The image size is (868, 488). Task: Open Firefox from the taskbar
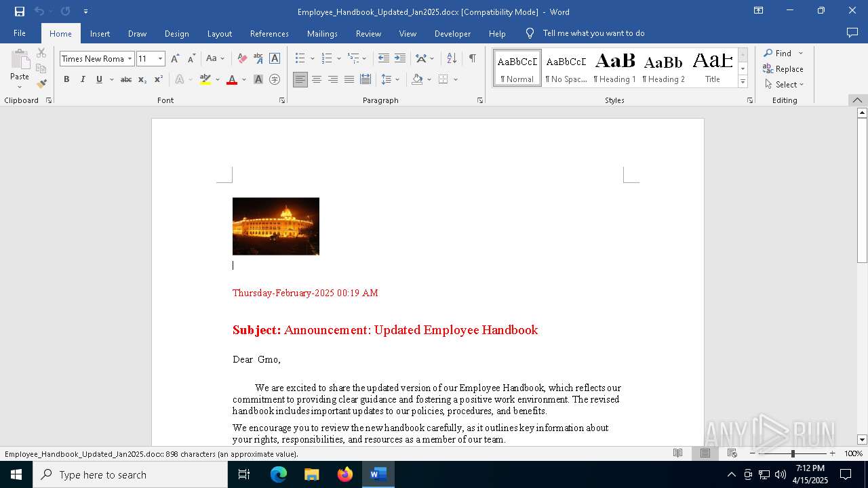point(345,474)
